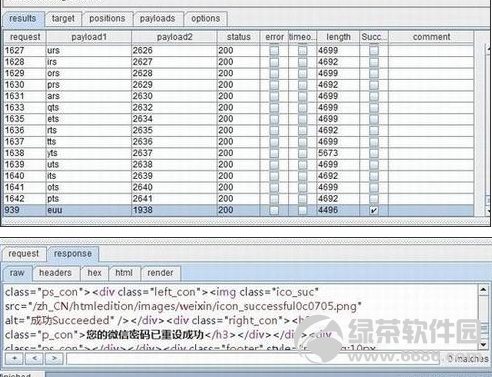Click the 'finished' status text
The width and height of the screenshot is (492, 377).
15,375
